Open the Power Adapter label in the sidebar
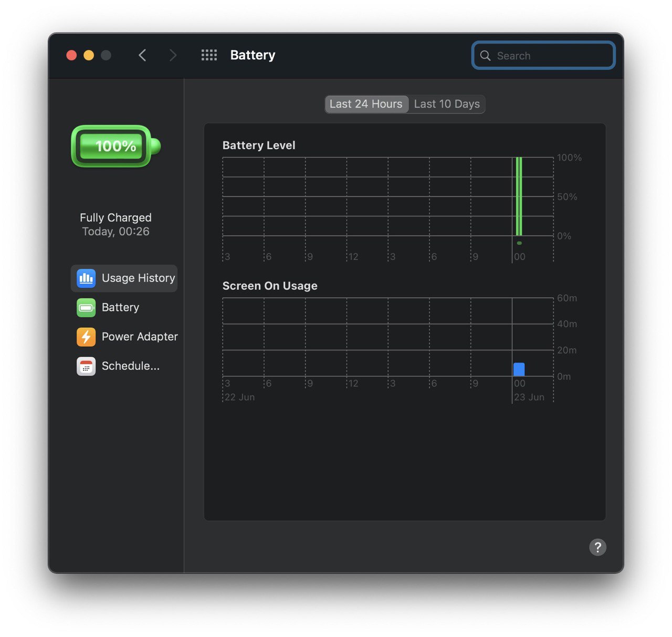 click(140, 337)
